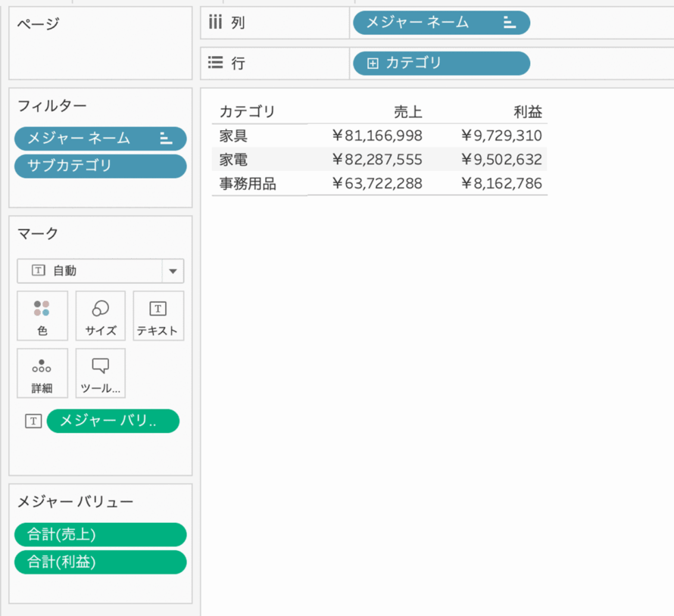Click the 売上 column header

(x=408, y=112)
